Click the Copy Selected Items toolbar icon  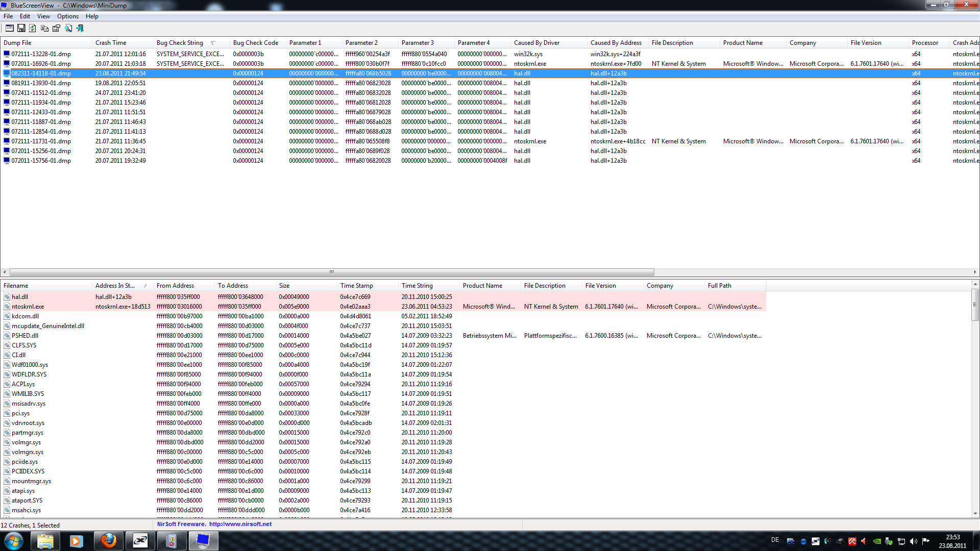point(44,28)
